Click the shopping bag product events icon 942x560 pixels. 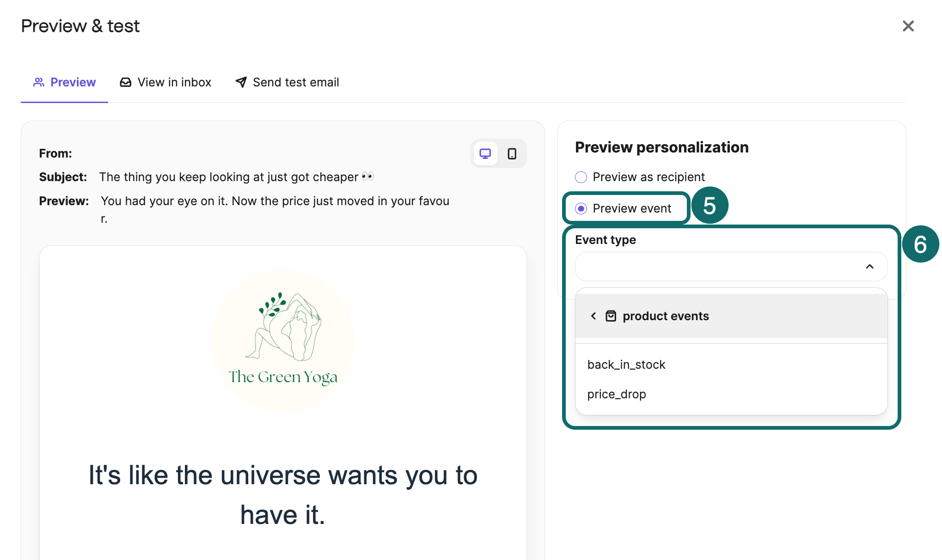[x=611, y=316]
